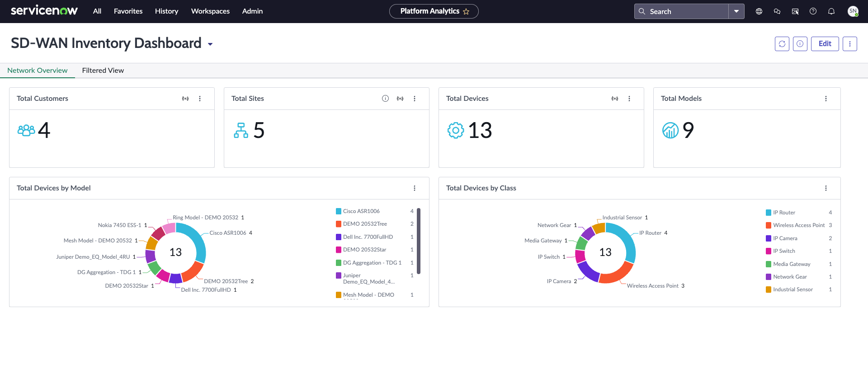Open Total Models widget options menu
This screenshot has height=384, width=868.
click(826, 99)
